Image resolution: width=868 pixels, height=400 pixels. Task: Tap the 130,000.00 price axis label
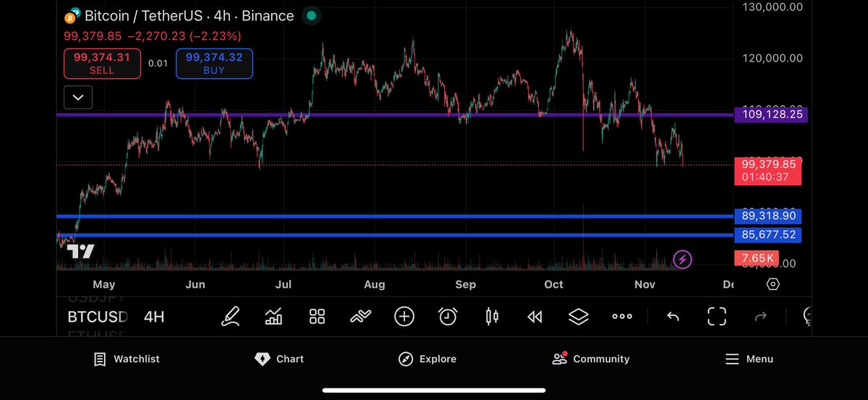pyautogui.click(x=773, y=7)
